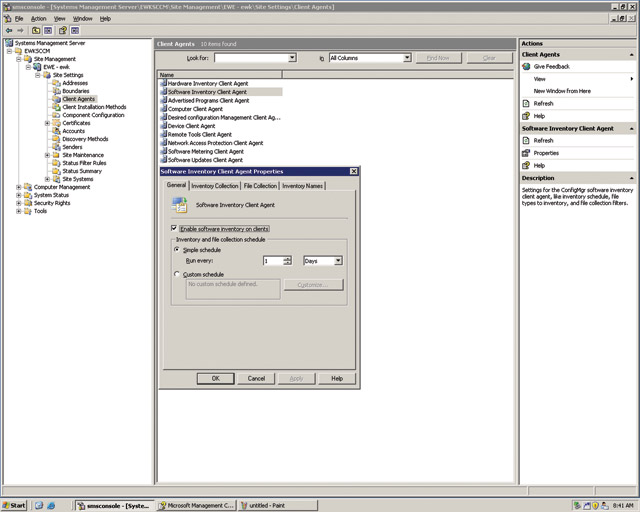Click the Hardware Inventory Client Agent icon
This screenshot has height=512, width=640.
164,83
